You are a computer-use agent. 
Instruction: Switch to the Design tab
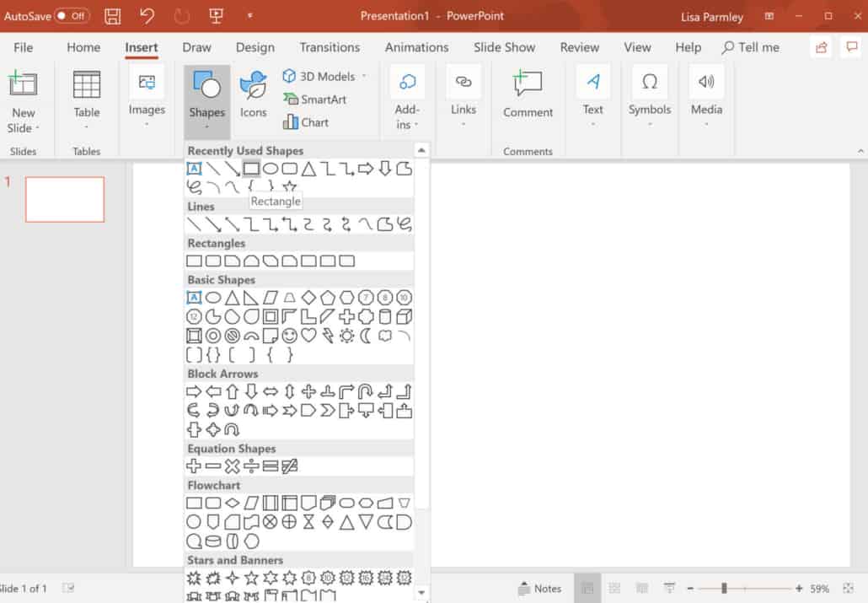coord(255,47)
